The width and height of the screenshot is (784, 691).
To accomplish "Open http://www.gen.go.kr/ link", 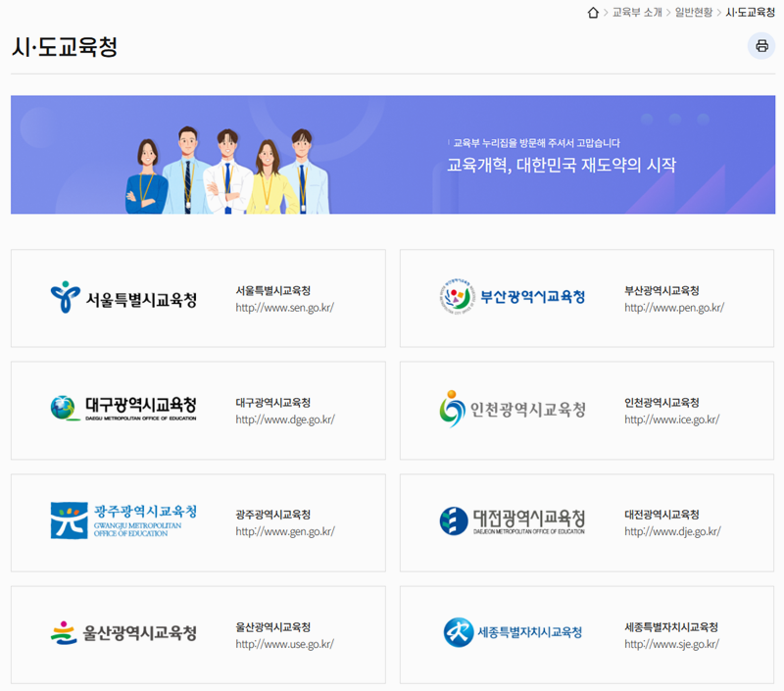I will coord(285,531).
